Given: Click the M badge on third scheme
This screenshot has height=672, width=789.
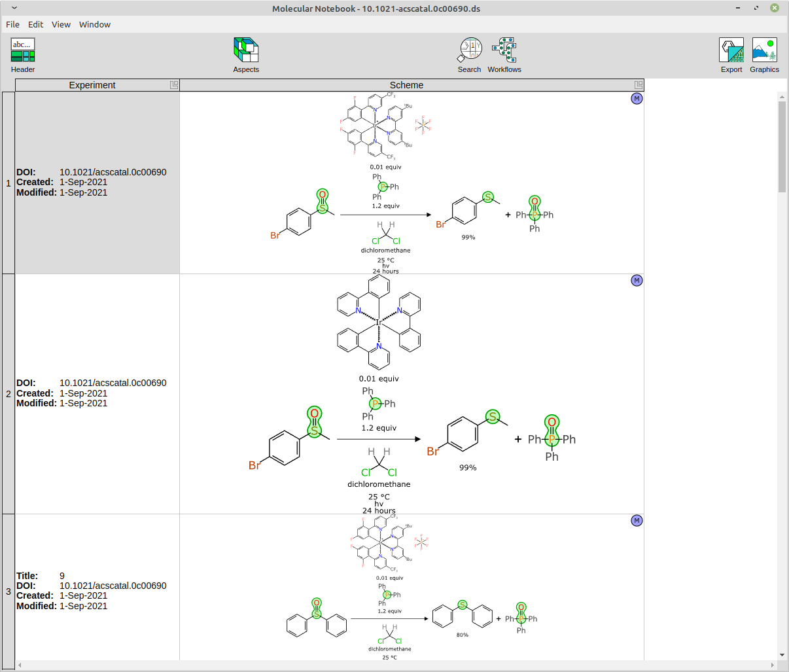Looking at the screenshot, I should pyautogui.click(x=637, y=521).
